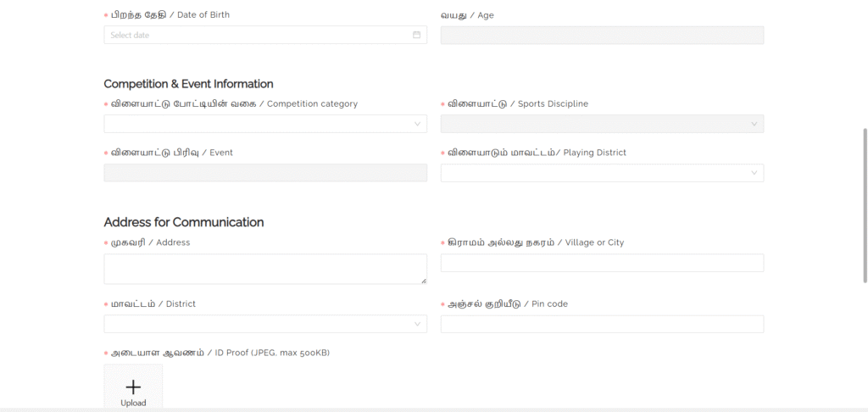Click the plus icon for ID Proof upload
This screenshot has width=868, height=412.
coord(133,387)
